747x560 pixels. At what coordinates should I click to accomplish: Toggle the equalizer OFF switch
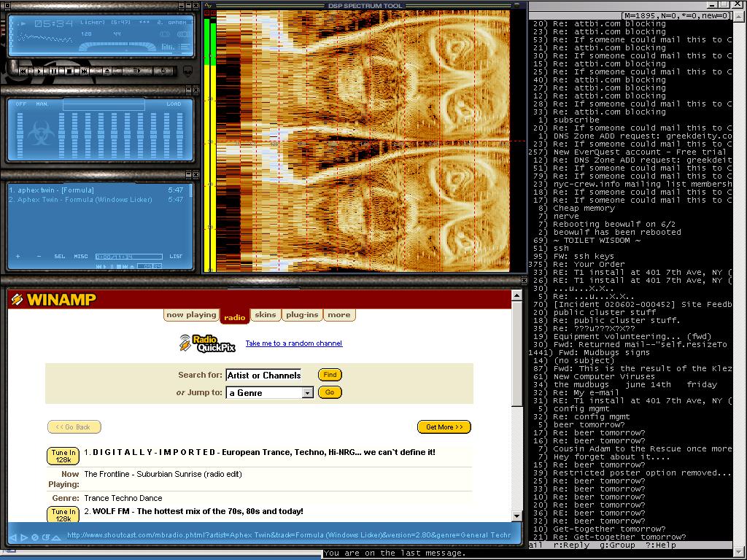[x=21, y=104]
